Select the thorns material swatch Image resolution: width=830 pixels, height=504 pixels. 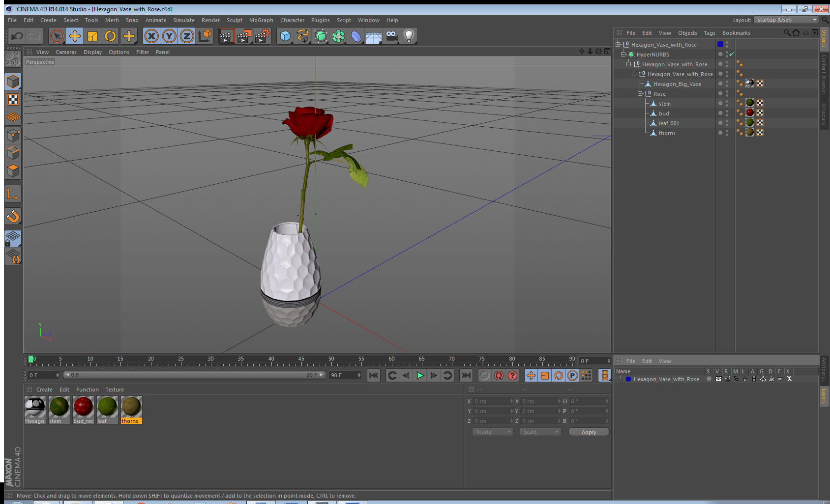pyautogui.click(x=131, y=410)
